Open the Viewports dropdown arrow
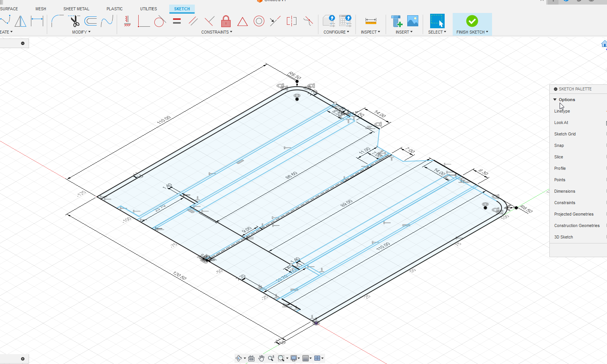This screenshot has width=607, height=364. (322, 358)
